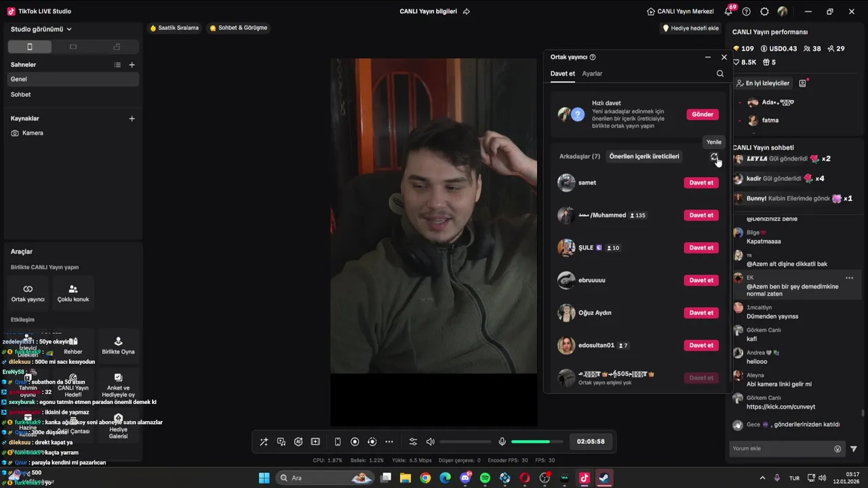Image resolution: width=868 pixels, height=488 pixels.
Task: Open the Hediye Galerisi tool
Action: [118, 426]
